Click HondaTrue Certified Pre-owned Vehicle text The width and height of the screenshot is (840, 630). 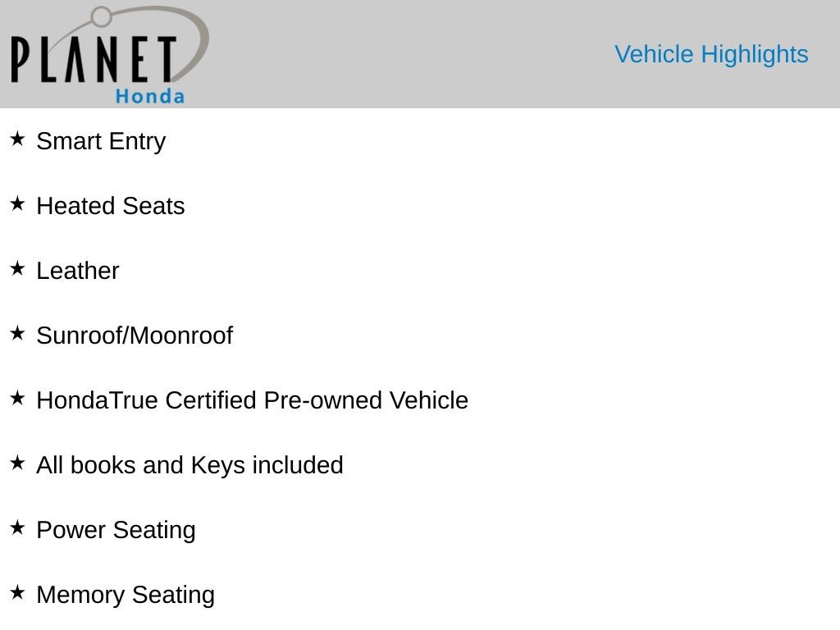point(252,400)
